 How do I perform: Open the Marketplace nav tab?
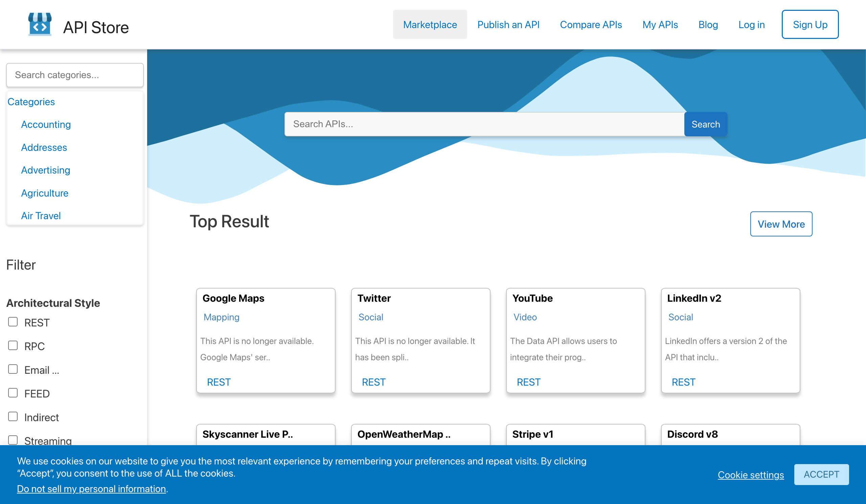coord(430,25)
